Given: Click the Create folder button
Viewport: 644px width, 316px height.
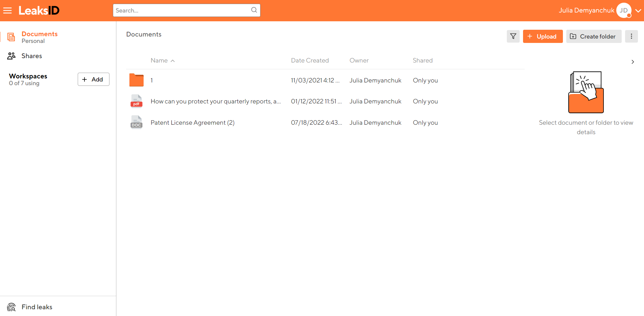Looking at the screenshot, I should [594, 36].
